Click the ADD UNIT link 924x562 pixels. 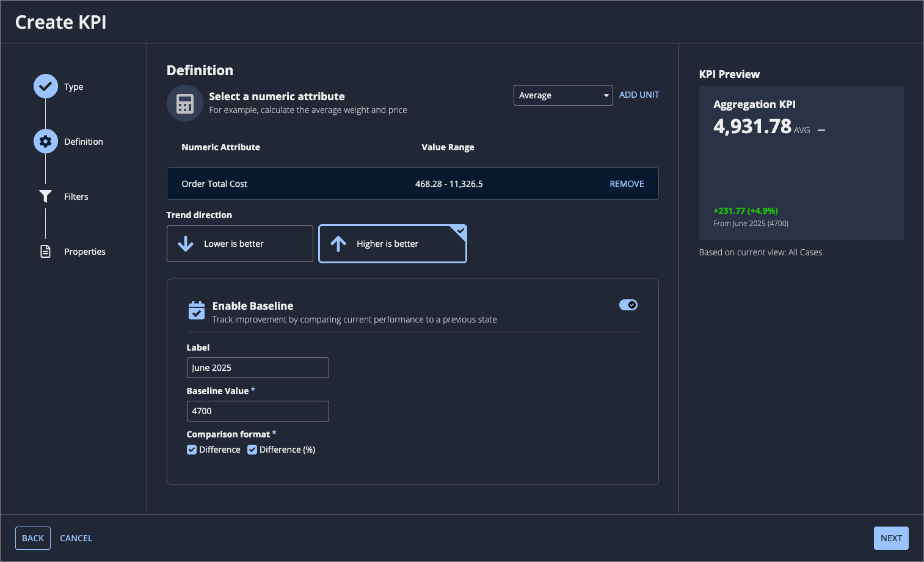tap(639, 95)
